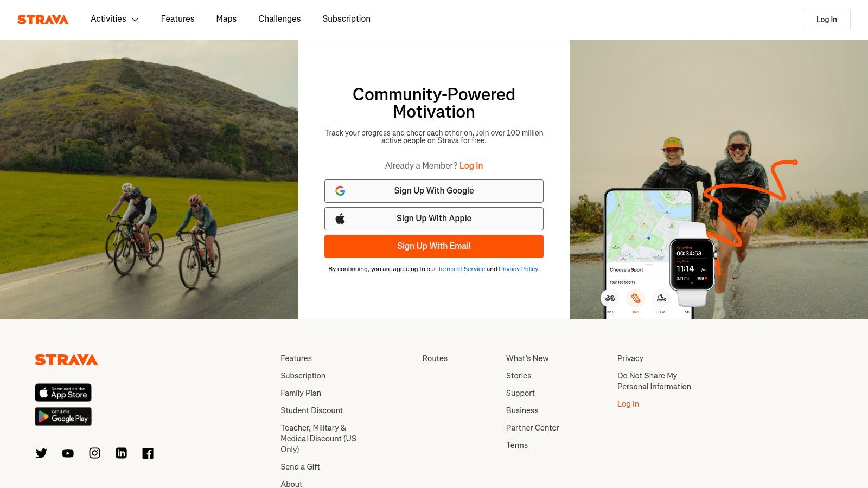868x488 pixels.
Task: Select the Get it on Google Play badge
Action: (63, 416)
